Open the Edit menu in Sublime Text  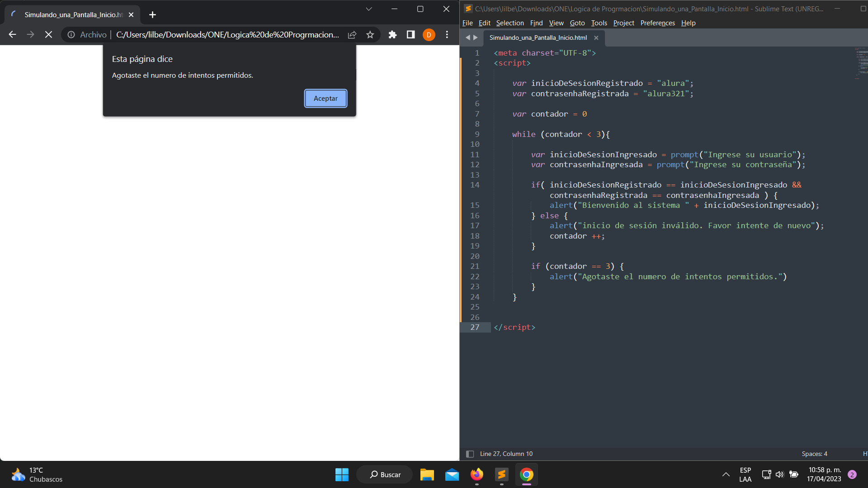click(484, 23)
